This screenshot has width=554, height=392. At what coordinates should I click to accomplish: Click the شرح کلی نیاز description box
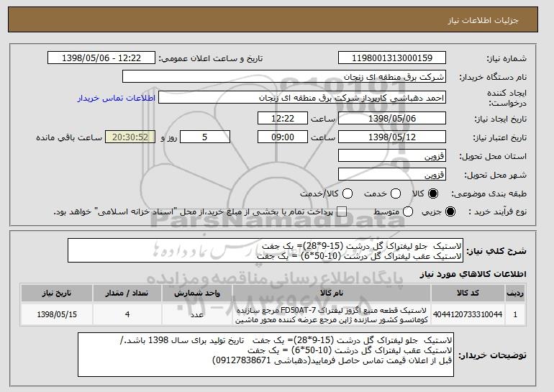pyautogui.click(x=265, y=251)
